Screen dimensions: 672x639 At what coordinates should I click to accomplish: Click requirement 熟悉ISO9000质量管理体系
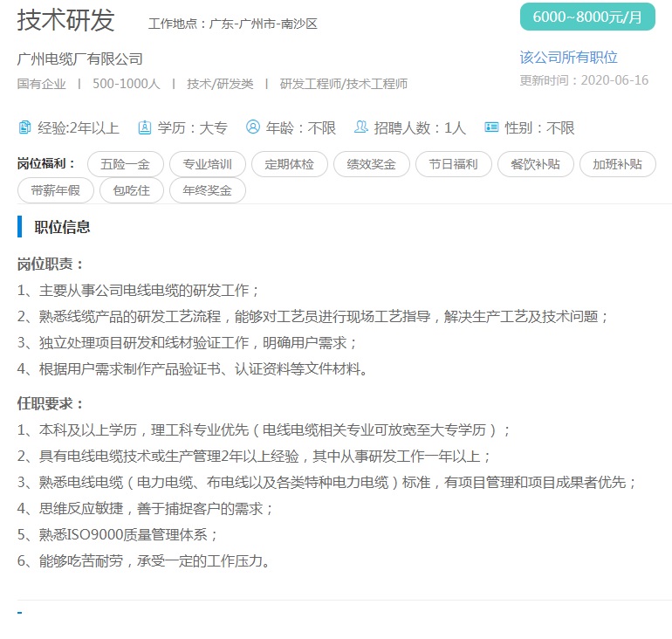pos(118,534)
